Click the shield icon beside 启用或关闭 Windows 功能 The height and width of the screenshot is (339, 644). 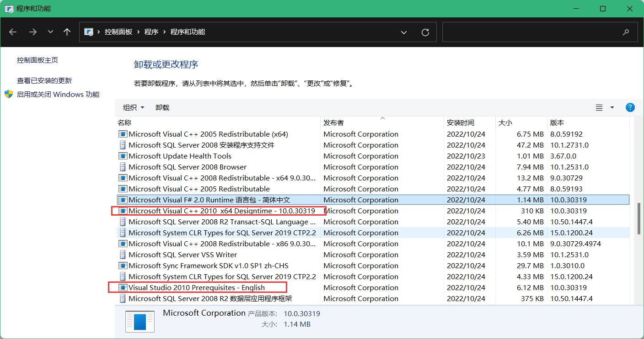pyautogui.click(x=9, y=94)
